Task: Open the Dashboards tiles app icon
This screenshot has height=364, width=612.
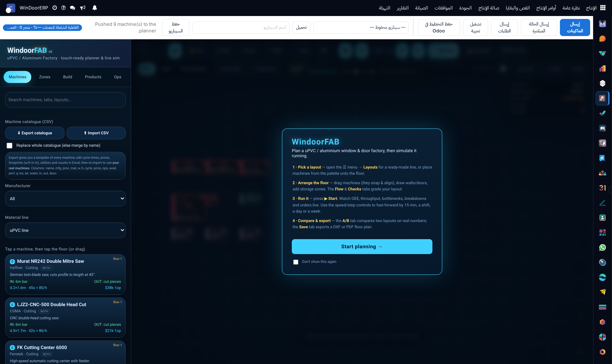Action: coord(602,233)
